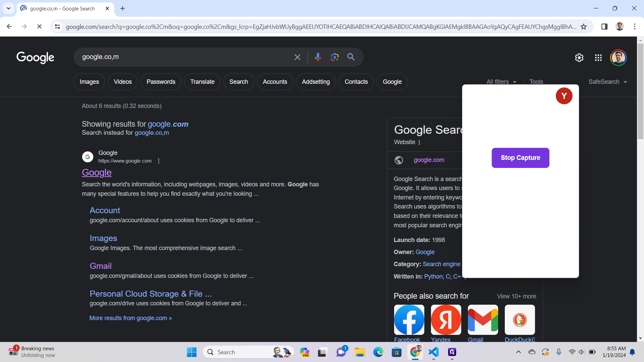Open the Yandex thumbnail
Viewport: 644px width, 362px height.
point(446,320)
